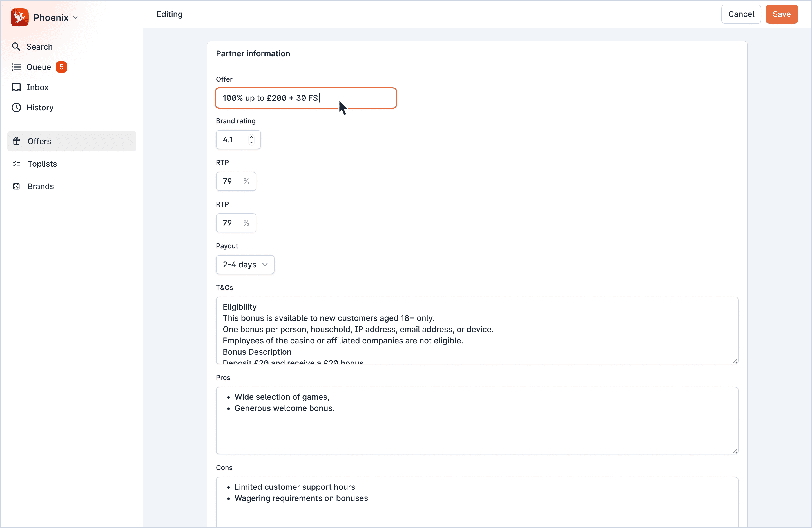This screenshot has height=528, width=812.
Task: Cancel the editing session
Action: click(741, 14)
